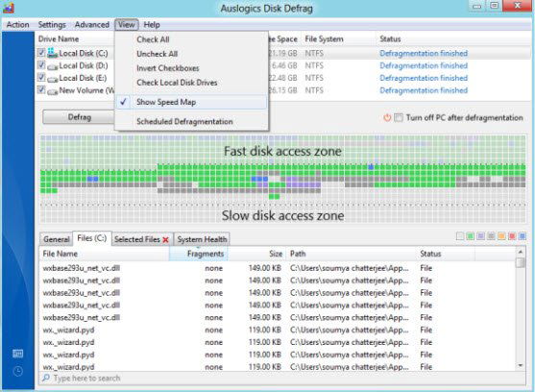Click the New Volume drive icon

(x=52, y=91)
